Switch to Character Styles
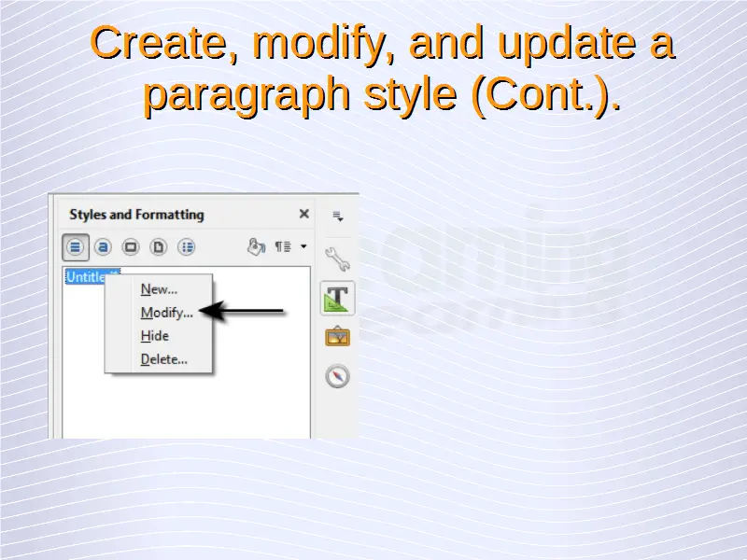Viewport: 747px width, 560px height. (x=104, y=247)
